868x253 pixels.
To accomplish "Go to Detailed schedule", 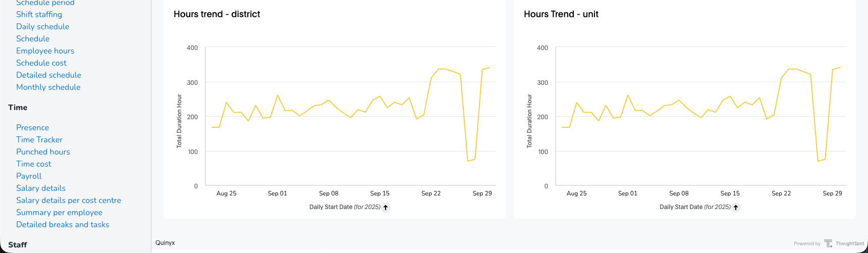I will point(48,75).
